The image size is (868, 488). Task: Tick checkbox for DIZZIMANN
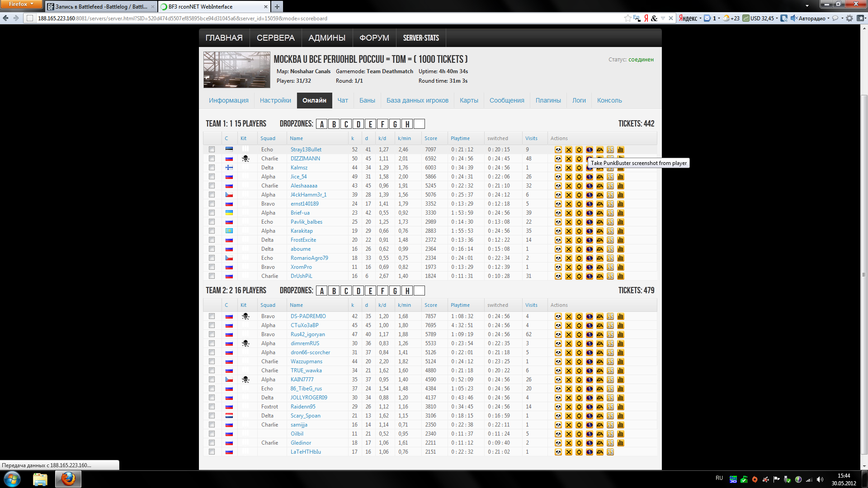(x=212, y=159)
